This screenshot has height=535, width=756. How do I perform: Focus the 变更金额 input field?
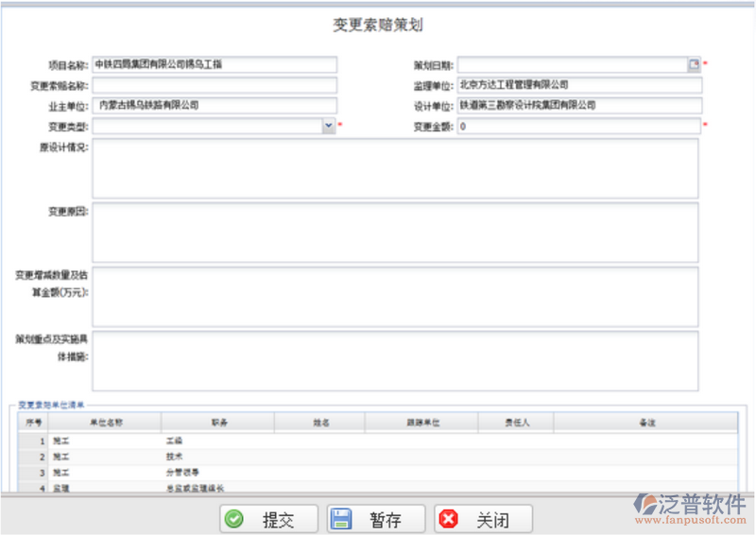[578, 126]
